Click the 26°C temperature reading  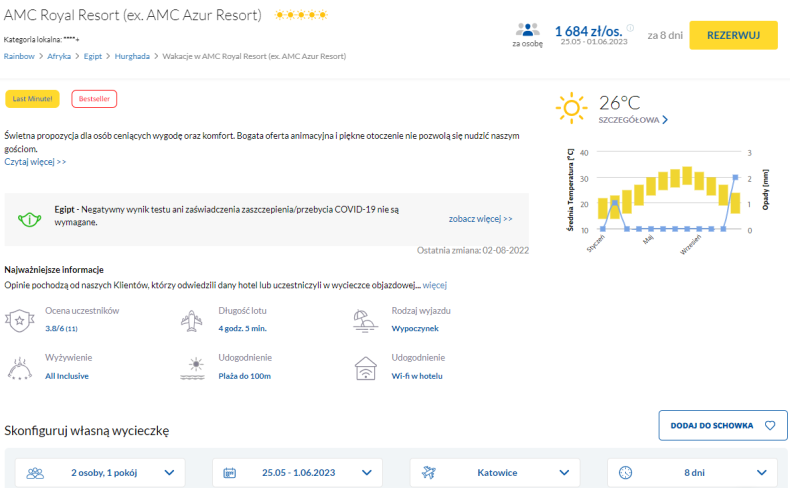pos(619,103)
